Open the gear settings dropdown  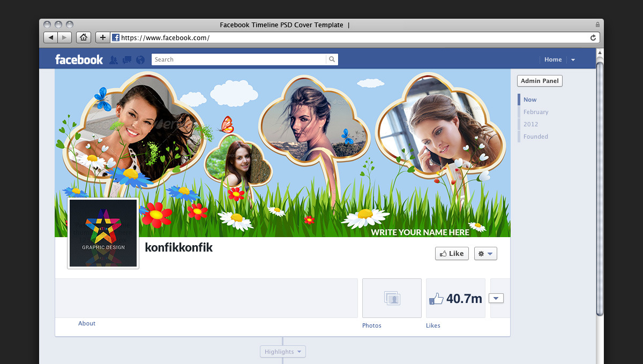coord(485,254)
